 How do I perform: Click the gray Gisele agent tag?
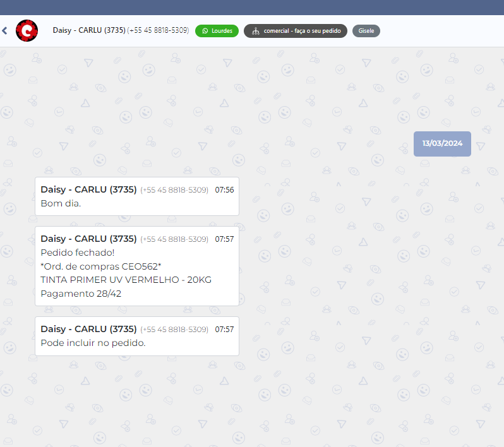(x=366, y=31)
